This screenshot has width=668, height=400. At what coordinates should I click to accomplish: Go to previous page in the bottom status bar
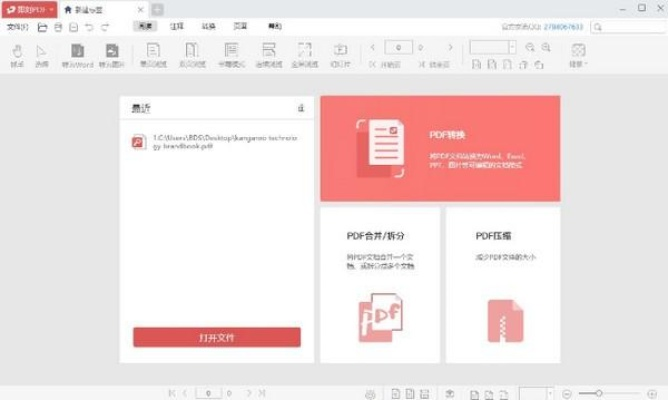(x=185, y=393)
